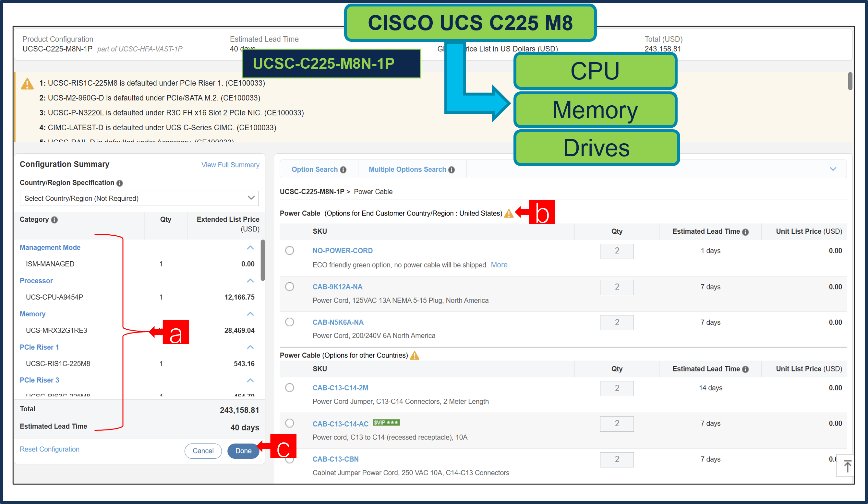
Task: Click the SVIP badge next to CAB-C13-C14-AC
Action: (386, 422)
